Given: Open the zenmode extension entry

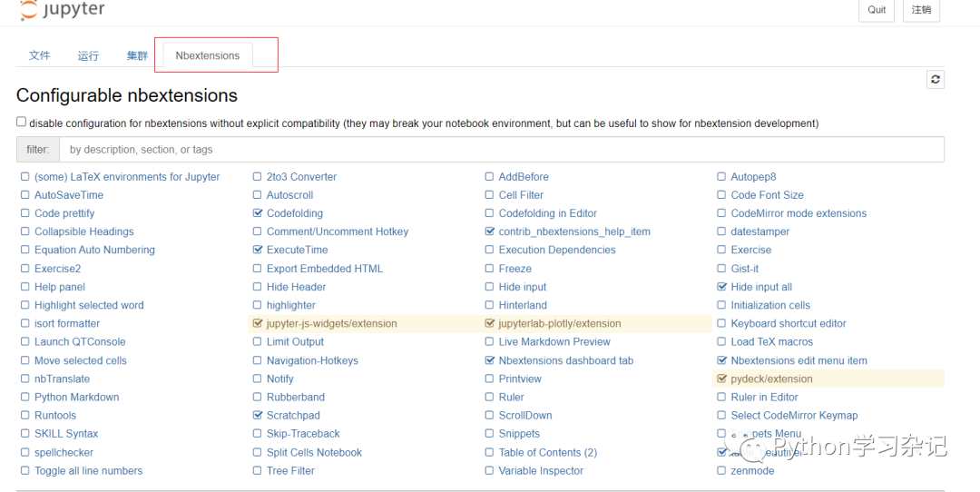Looking at the screenshot, I should pos(752,471).
